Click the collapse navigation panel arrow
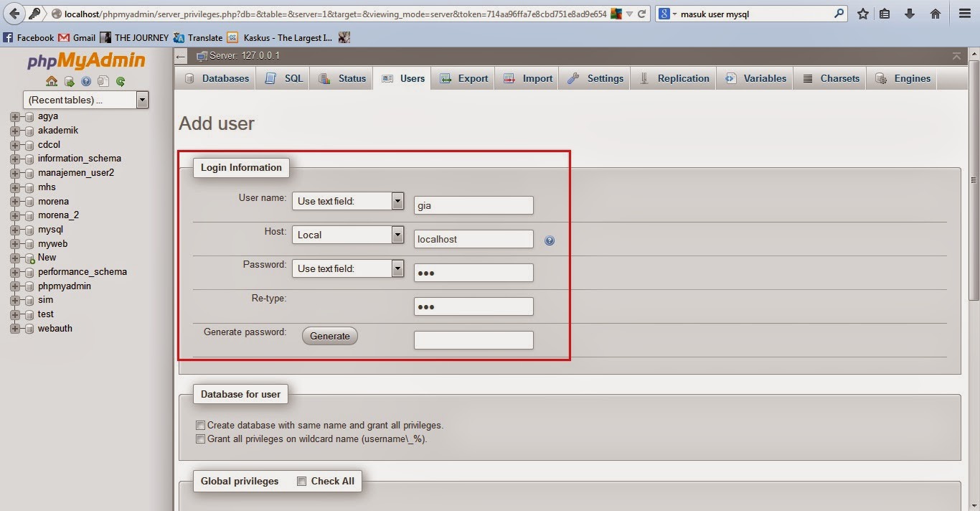980x511 pixels. point(181,56)
